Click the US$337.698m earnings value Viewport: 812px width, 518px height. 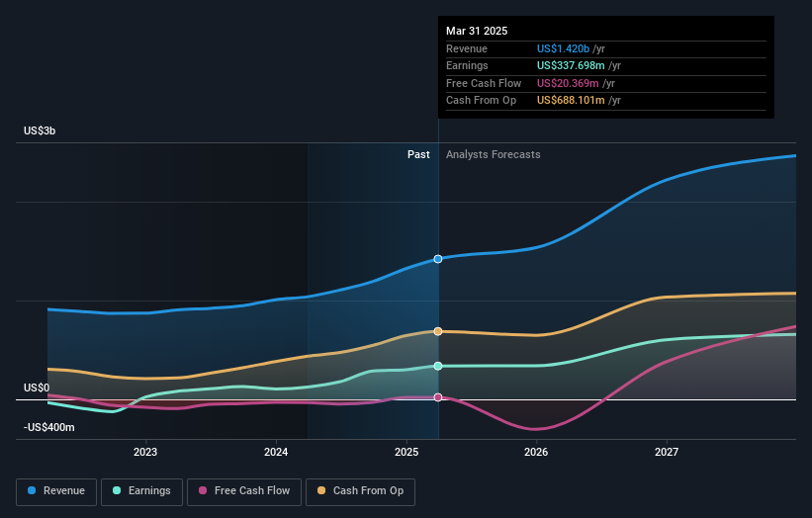(571, 65)
